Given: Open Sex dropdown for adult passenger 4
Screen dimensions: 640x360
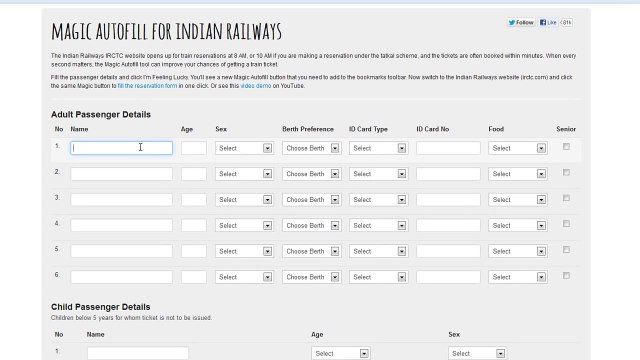Looking at the screenshot, I should 244,225.
